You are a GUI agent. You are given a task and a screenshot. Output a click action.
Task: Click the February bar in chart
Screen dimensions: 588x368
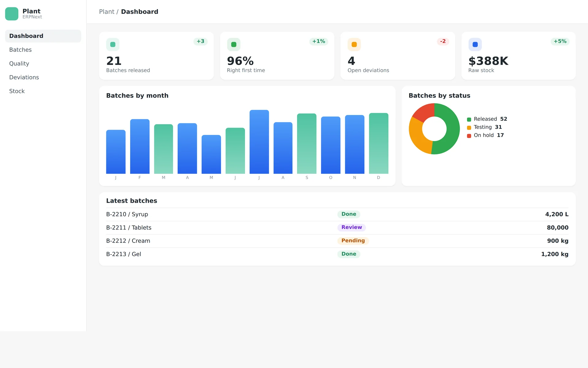tap(140, 146)
